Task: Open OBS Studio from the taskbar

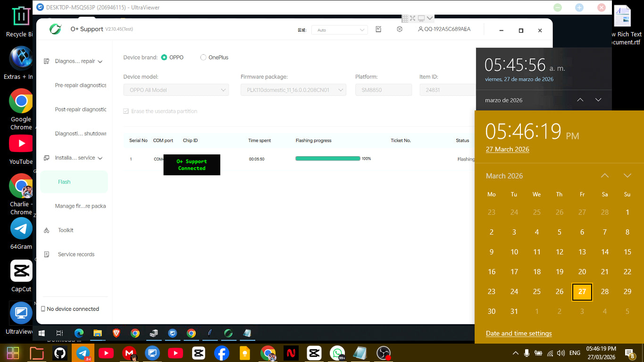Action: tap(384, 353)
